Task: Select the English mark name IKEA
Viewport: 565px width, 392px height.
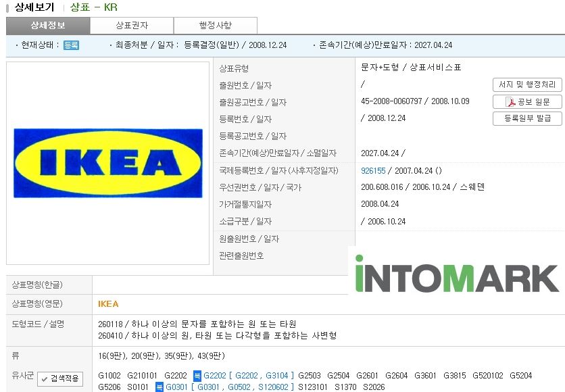Action: [x=108, y=304]
